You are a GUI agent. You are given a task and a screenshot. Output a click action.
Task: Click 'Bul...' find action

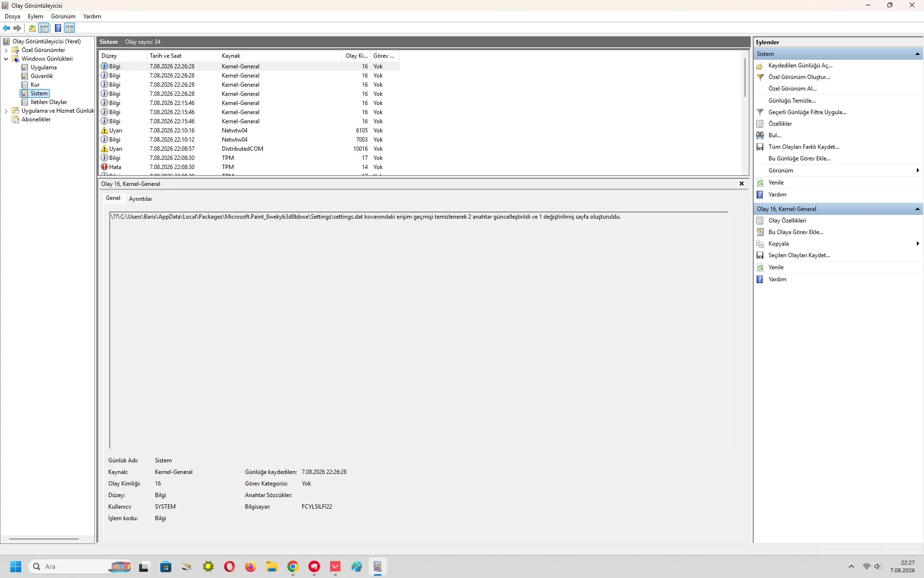[x=774, y=135]
